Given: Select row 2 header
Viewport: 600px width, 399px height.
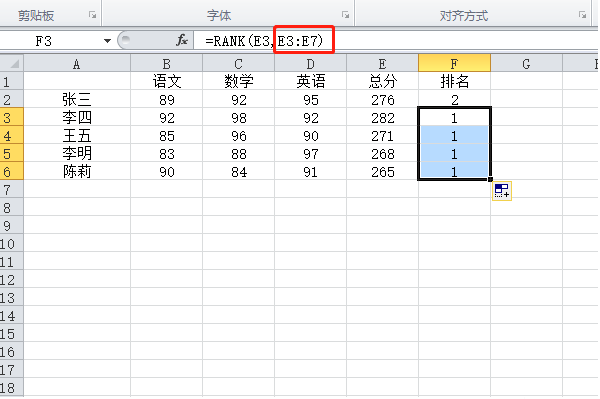Looking at the screenshot, I should point(12,99).
